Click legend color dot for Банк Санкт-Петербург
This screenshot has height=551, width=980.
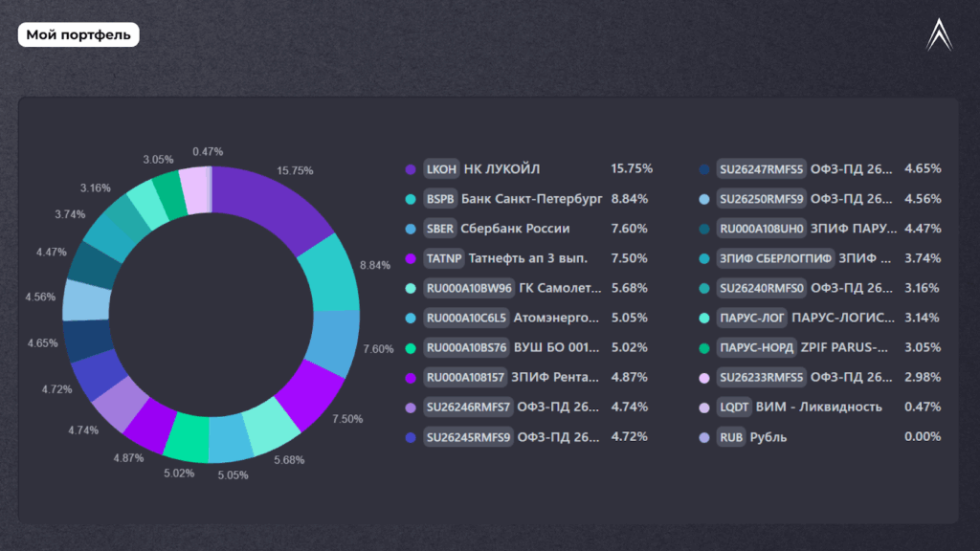tap(411, 199)
